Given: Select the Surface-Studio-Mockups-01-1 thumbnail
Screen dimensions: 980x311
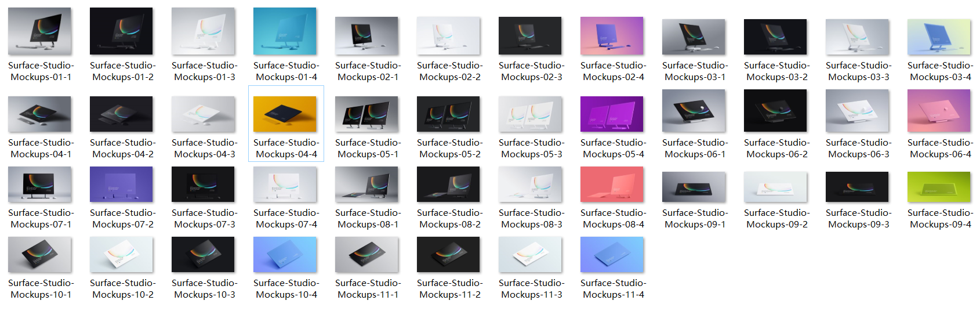Looking at the screenshot, I should tap(39, 31).
